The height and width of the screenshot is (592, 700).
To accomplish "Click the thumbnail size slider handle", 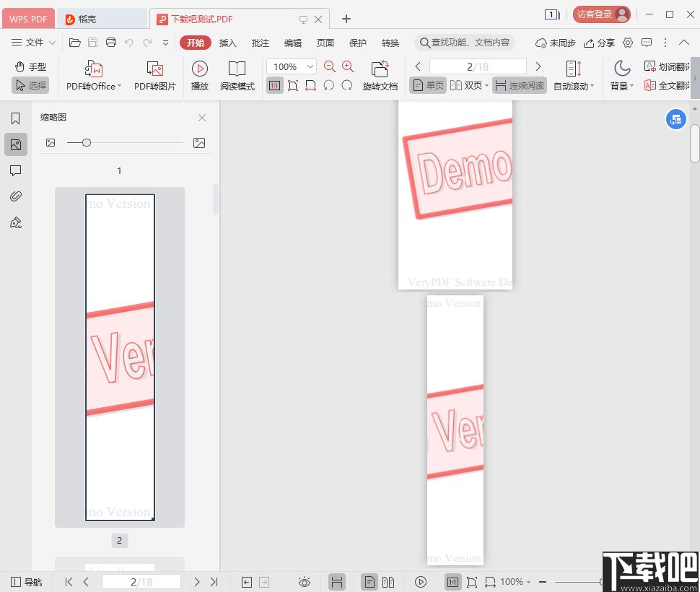I will (x=87, y=143).
